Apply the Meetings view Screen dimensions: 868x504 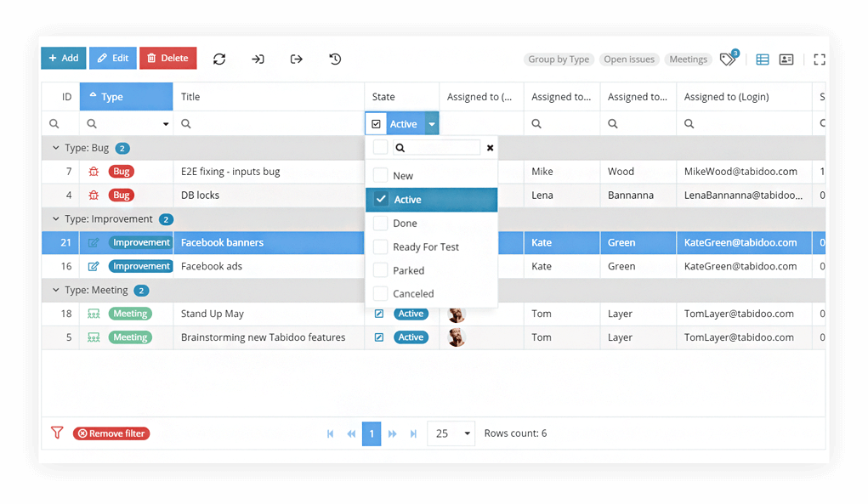[688, 59]
